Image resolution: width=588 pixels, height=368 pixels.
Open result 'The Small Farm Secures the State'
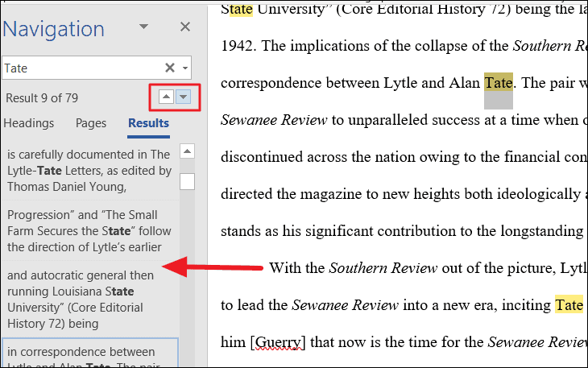point(89,231)
